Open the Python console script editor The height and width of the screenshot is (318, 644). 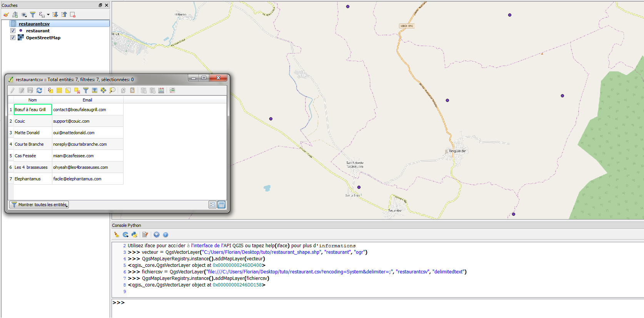click(145, 235)
